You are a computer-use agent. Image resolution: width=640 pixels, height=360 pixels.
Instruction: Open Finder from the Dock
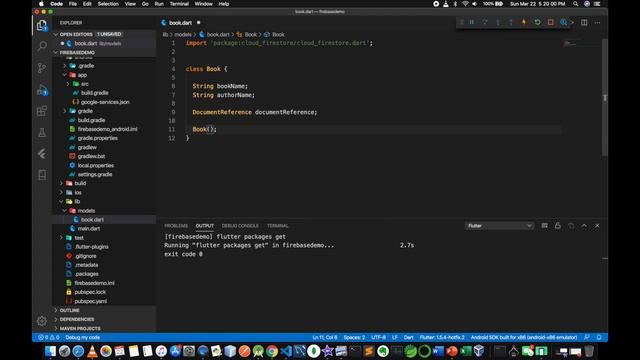pos(51,351)
